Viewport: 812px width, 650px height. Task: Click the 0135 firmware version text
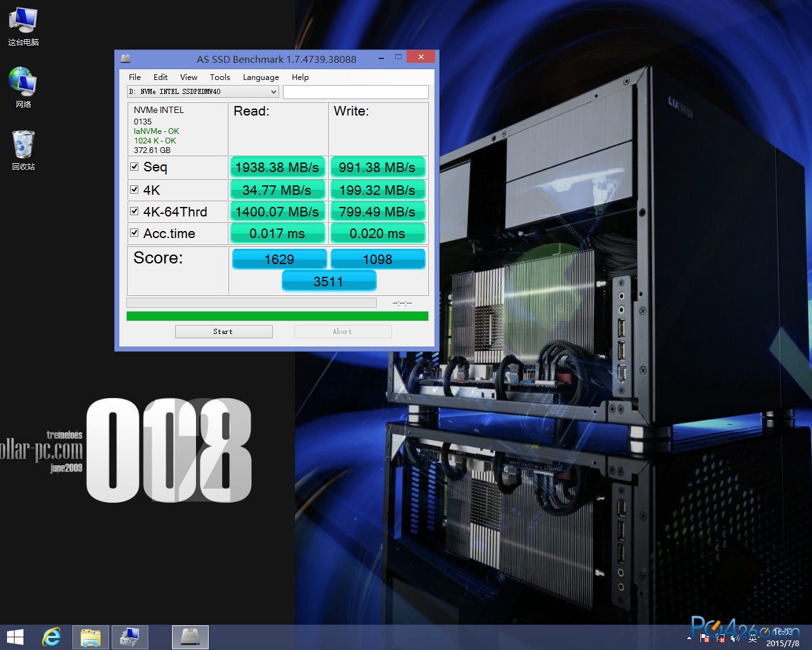click(143, 122)
